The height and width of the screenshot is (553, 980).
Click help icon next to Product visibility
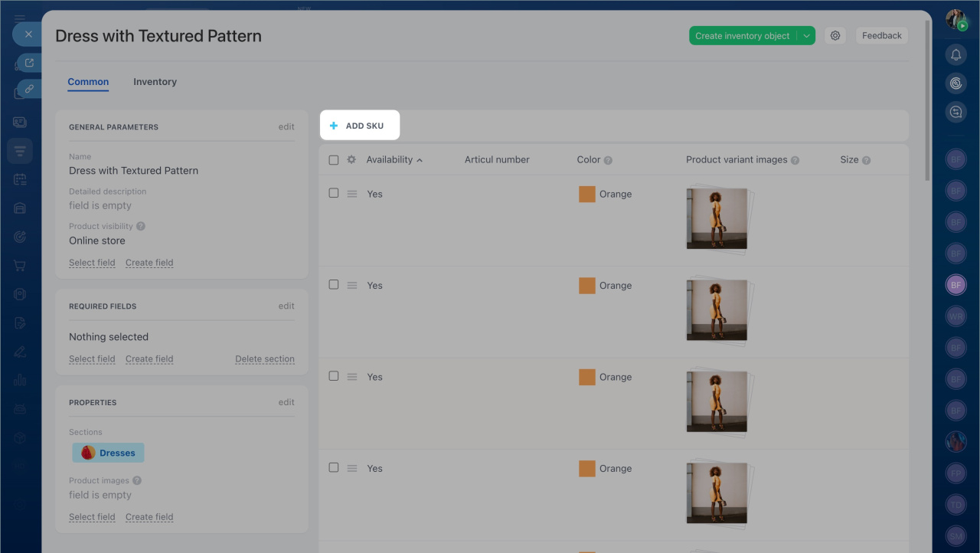pyautogui.click(x=141, y=227)
